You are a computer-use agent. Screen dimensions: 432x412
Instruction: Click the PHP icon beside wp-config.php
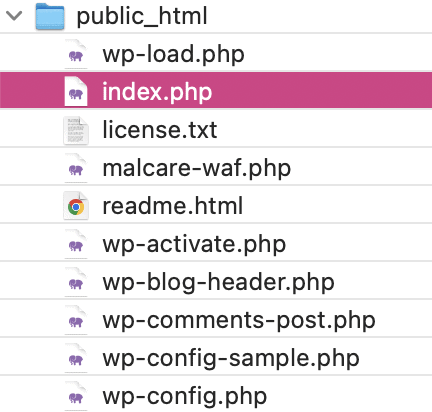pos(76,396)
